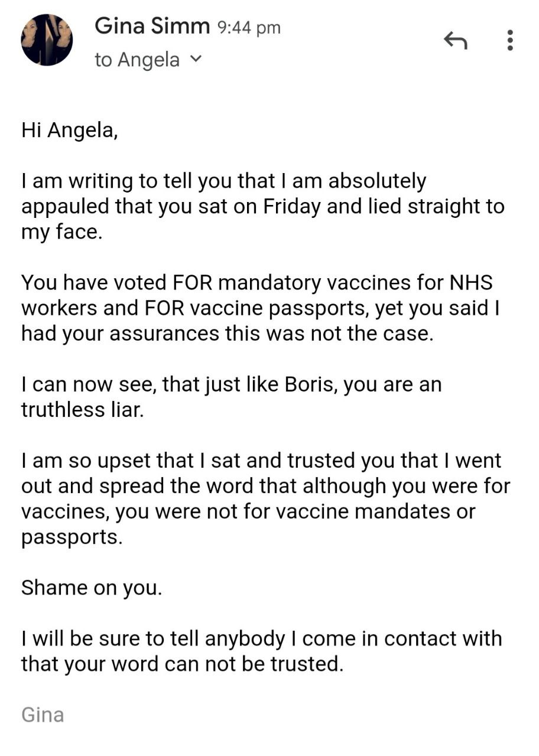
Task: Expand recipient details chevron beside Angela
Action: (197, 59)
